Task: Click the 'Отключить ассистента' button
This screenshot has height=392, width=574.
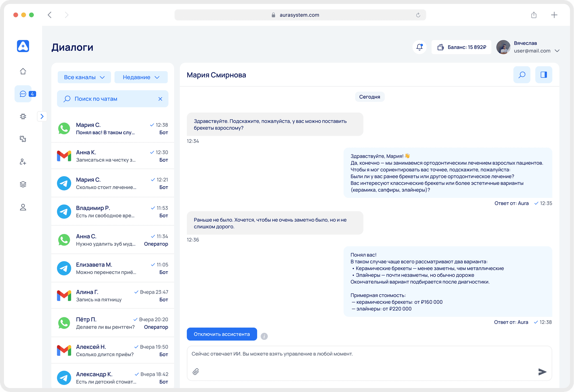Action: pos(221,334)
